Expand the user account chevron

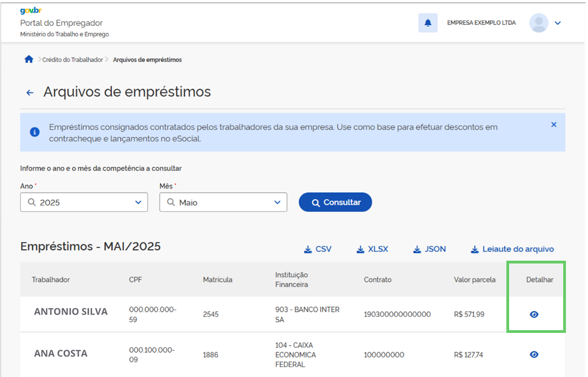coord(558,23)
